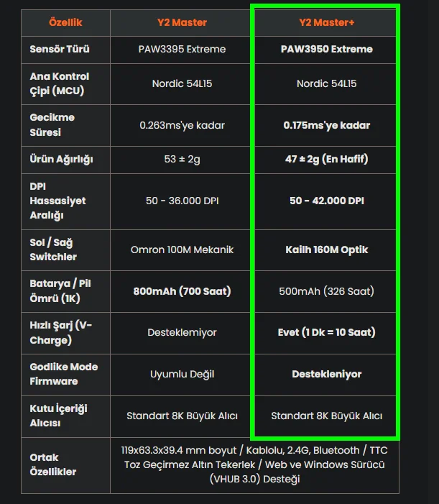Click the 0.175ms'ye kadar cell
The width and height of the screenshot is (439, 504).
coord(327,125)
